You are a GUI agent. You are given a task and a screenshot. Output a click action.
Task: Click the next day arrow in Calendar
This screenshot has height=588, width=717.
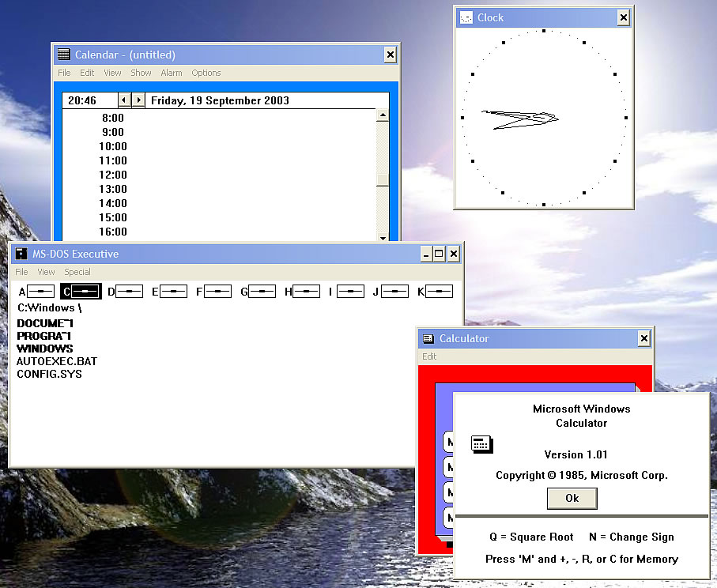(x=138, y=100)
